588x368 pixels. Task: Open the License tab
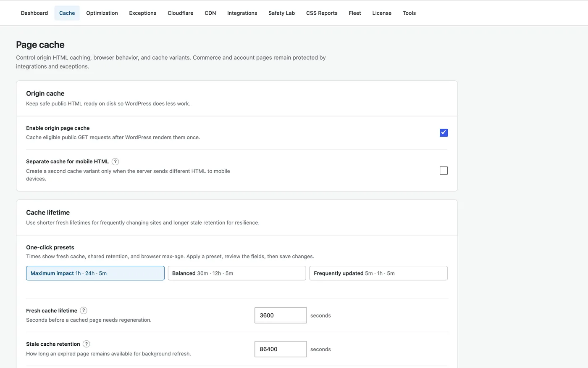pyautogui.click(x=382, y=13)
